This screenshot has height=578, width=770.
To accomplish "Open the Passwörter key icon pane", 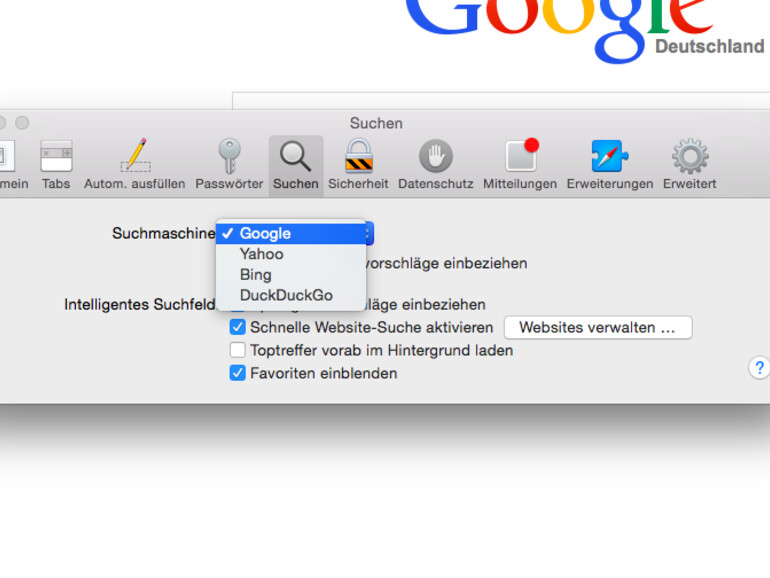I will click(229, 165).
